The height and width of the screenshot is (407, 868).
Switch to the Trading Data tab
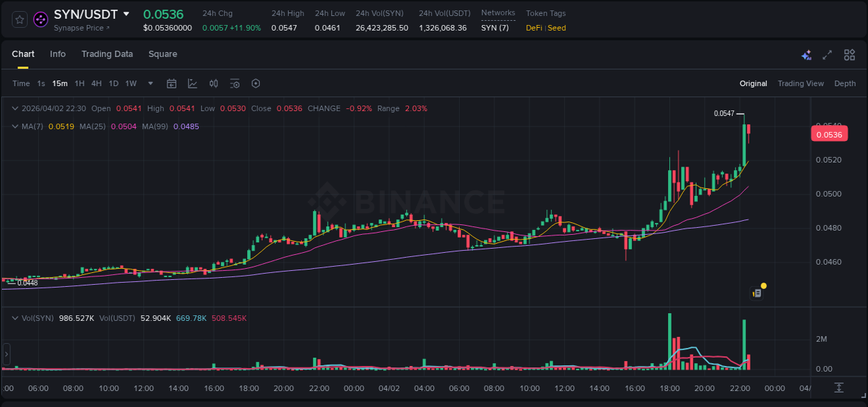tap(107, 54)
